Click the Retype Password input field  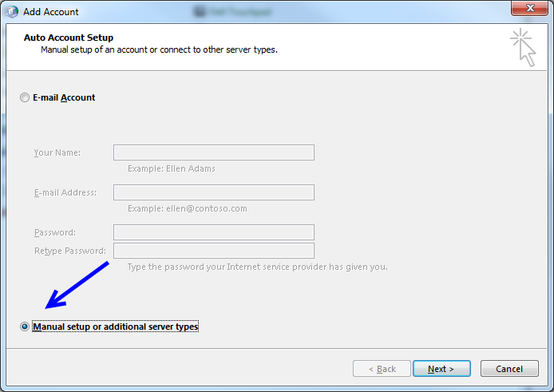point(214,251)
